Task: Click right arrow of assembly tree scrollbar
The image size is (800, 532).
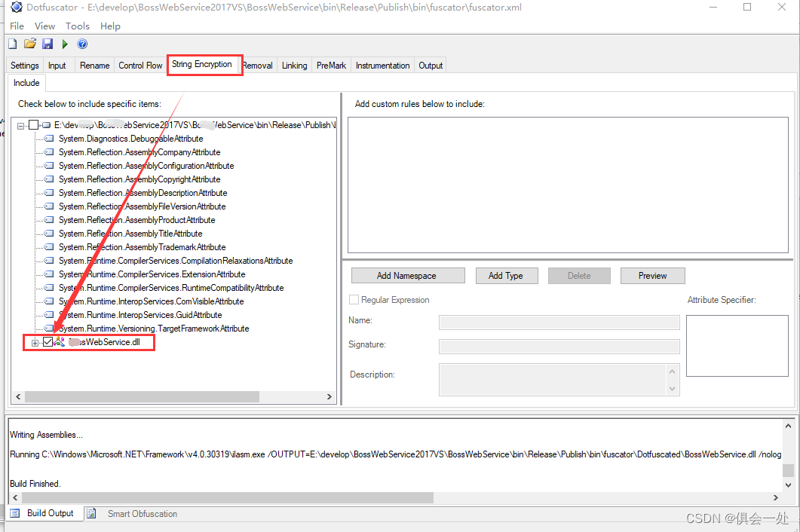Action: tap(329, 396)
